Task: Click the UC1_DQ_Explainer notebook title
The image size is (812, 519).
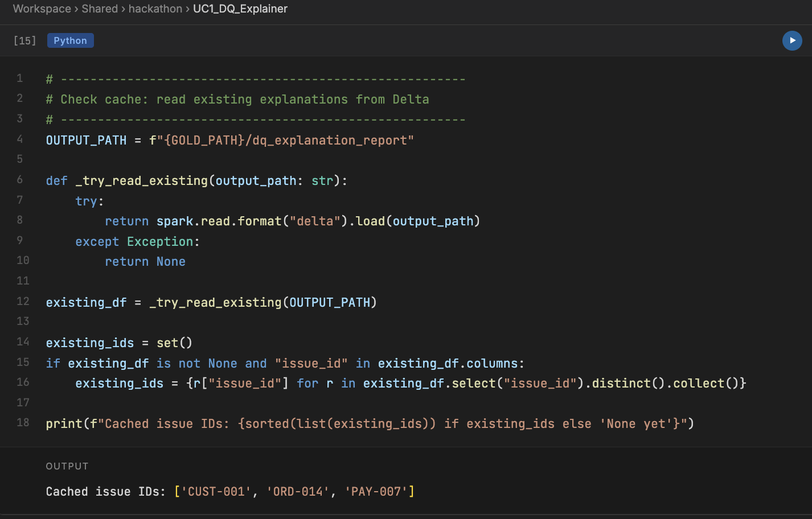Action: tap(240, 9)
